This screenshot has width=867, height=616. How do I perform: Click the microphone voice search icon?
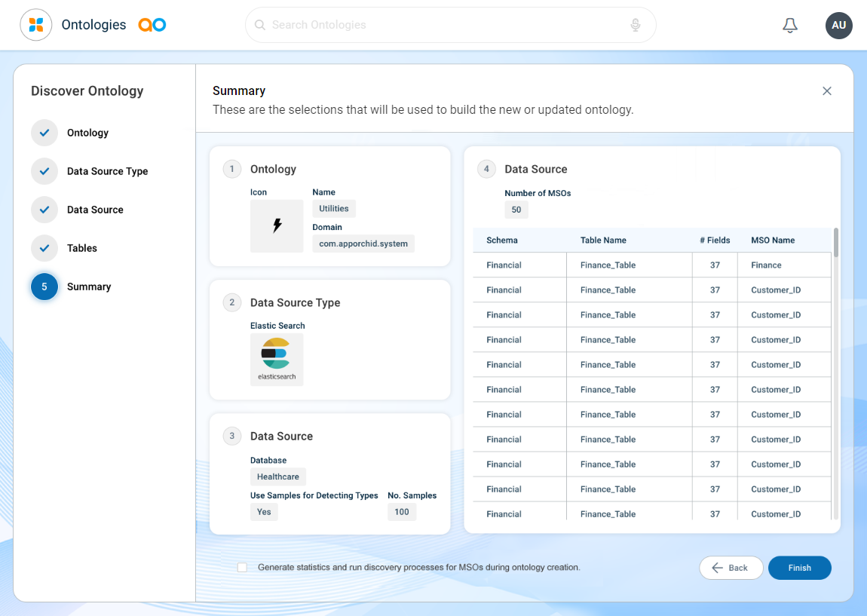636,26
